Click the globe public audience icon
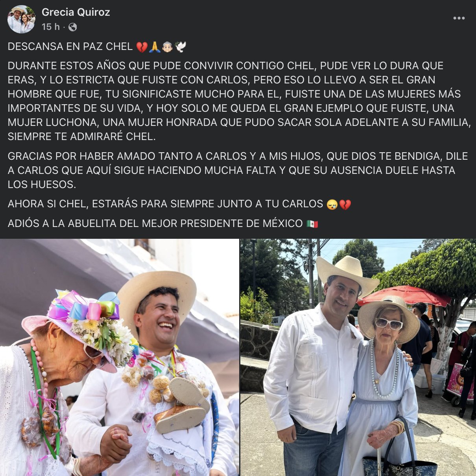 (x=73, y=27)
